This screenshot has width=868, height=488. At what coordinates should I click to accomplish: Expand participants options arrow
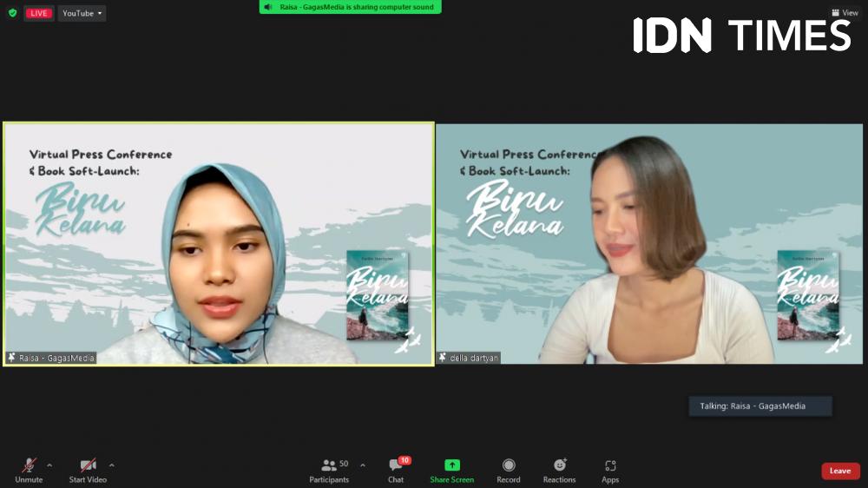[363, 465]
